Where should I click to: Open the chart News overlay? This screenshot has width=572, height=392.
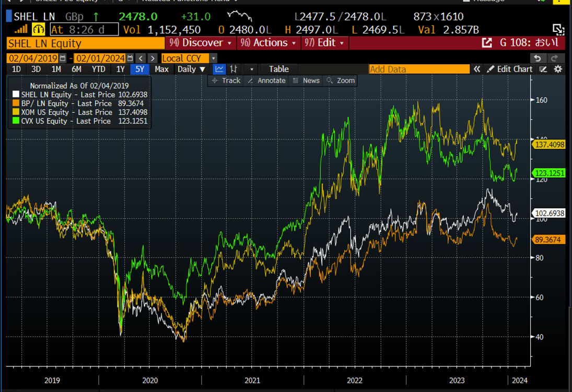[307, 80]
